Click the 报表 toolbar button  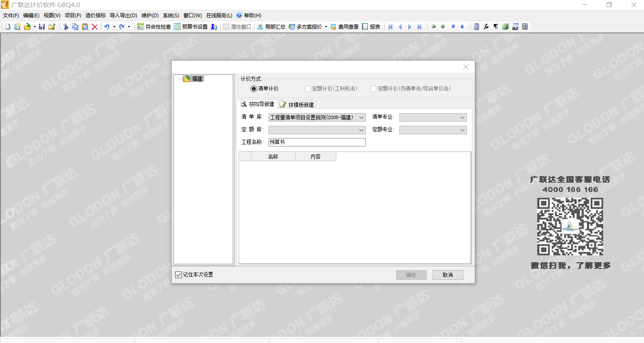pos(371,27)
